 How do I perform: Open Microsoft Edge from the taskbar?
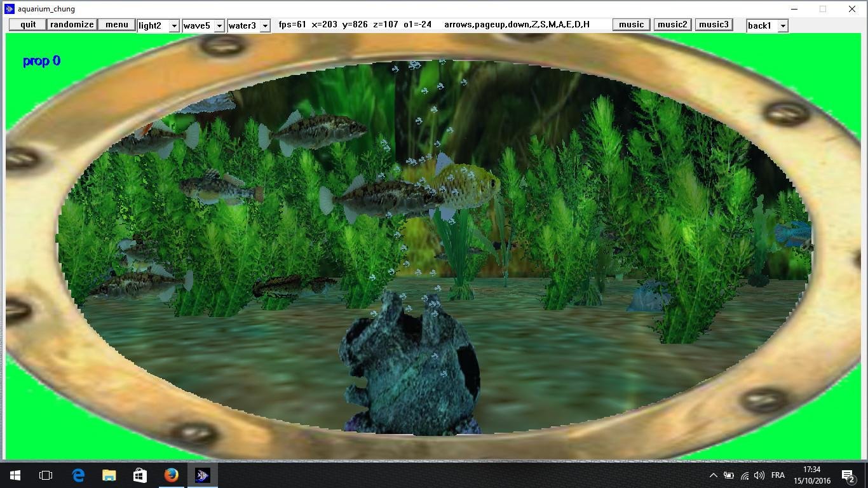[78, 475]
